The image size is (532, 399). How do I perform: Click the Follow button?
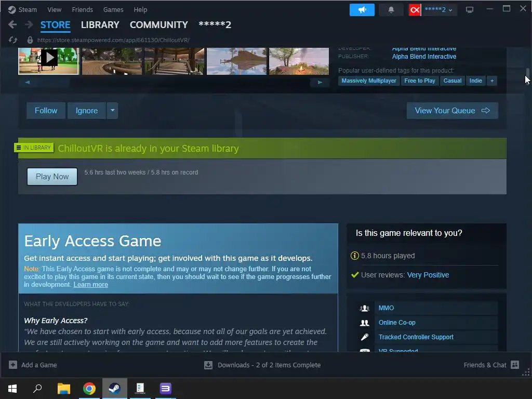coord(46,111)
